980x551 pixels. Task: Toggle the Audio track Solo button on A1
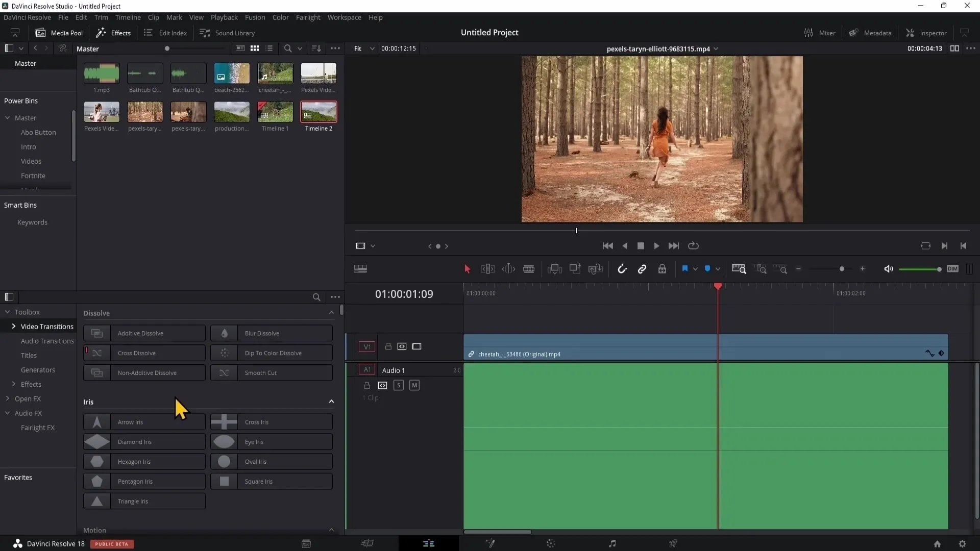tap(399, 386)
